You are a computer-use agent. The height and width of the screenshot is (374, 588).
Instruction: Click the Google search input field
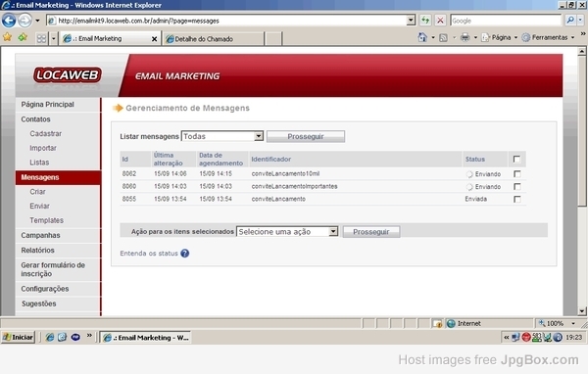click(x=506, y=21)
